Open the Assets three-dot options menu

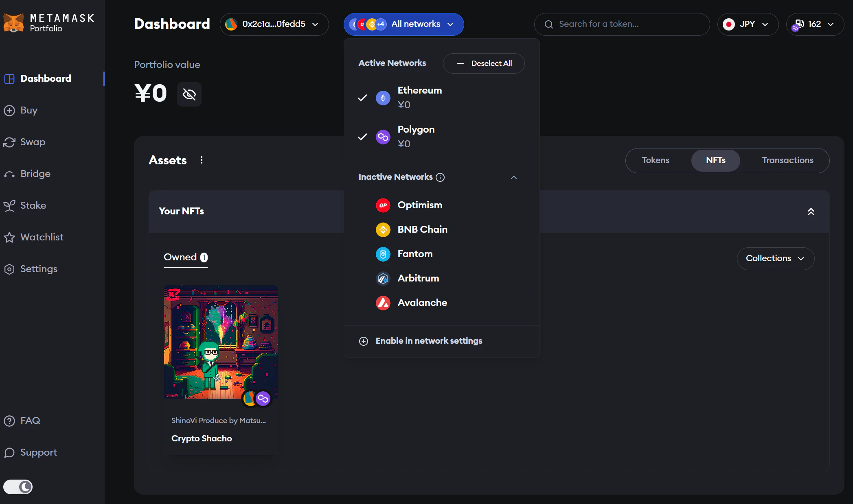click(202, 160)
